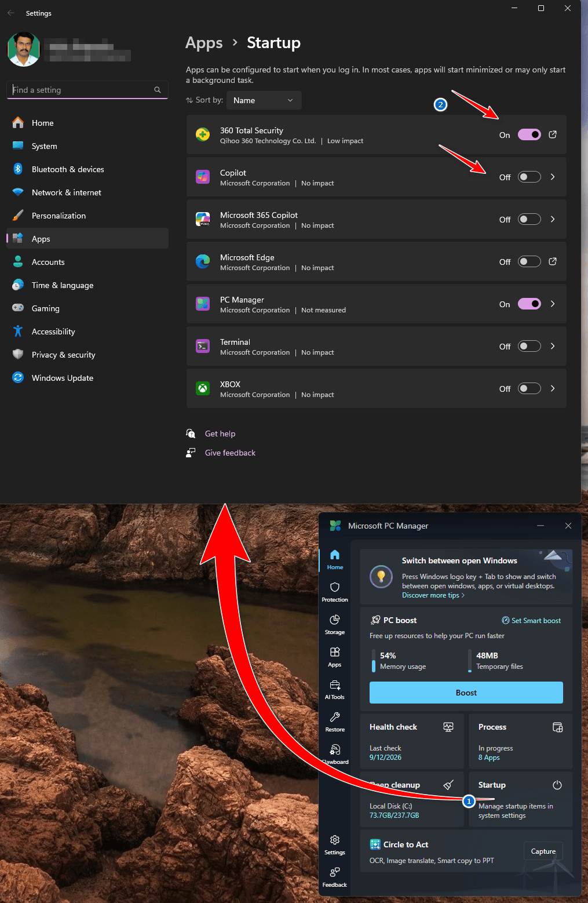Click the Boost button
The image size is (588, 903).
pyautogui.click(x=466, y=693)
